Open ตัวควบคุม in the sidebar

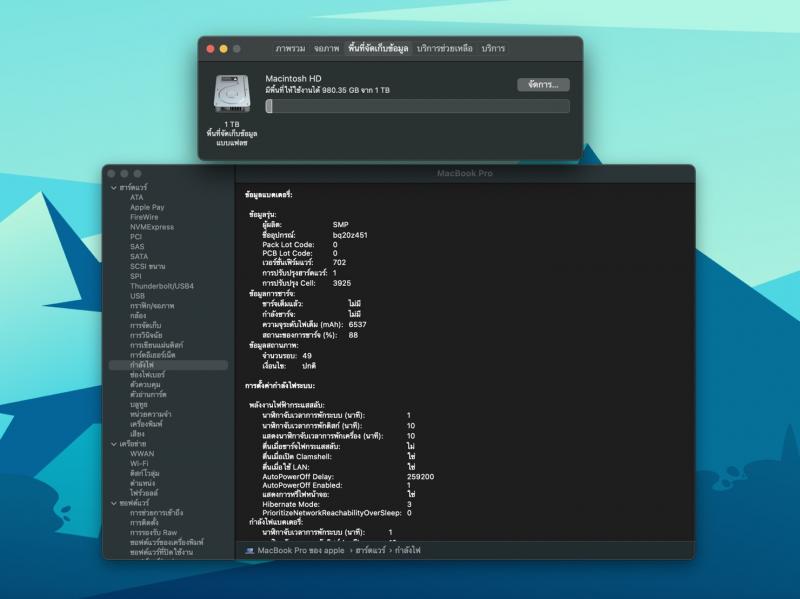click(x=145, y=384)
